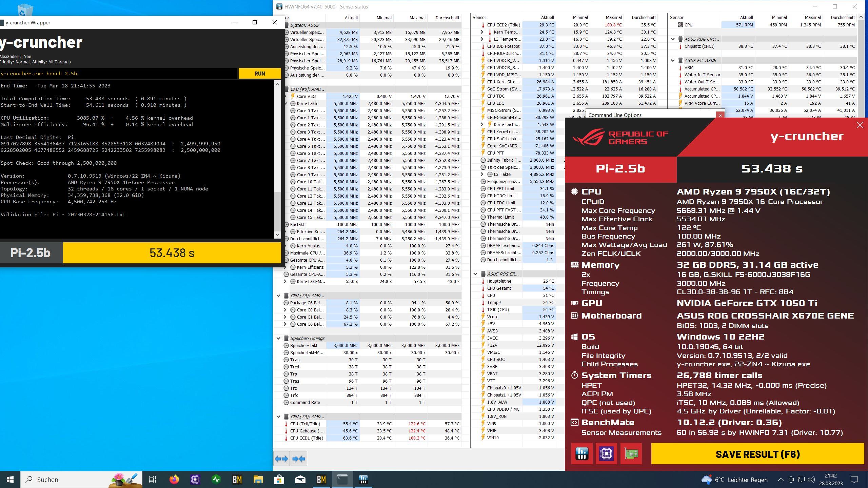Click the collapse columns arrows button
Screen dimensions: 868x488
point(299,459)
